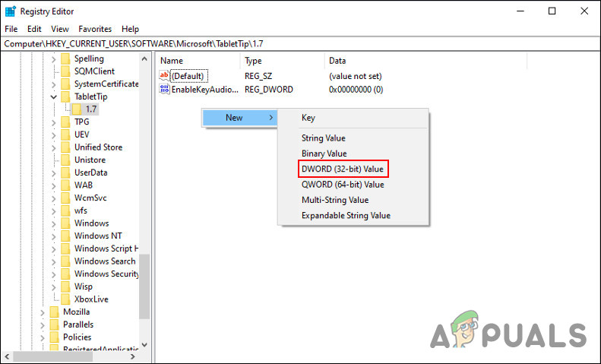Expand the TPG tree node
The width and height of the screenshot is (601, 364).
[54, 122]
